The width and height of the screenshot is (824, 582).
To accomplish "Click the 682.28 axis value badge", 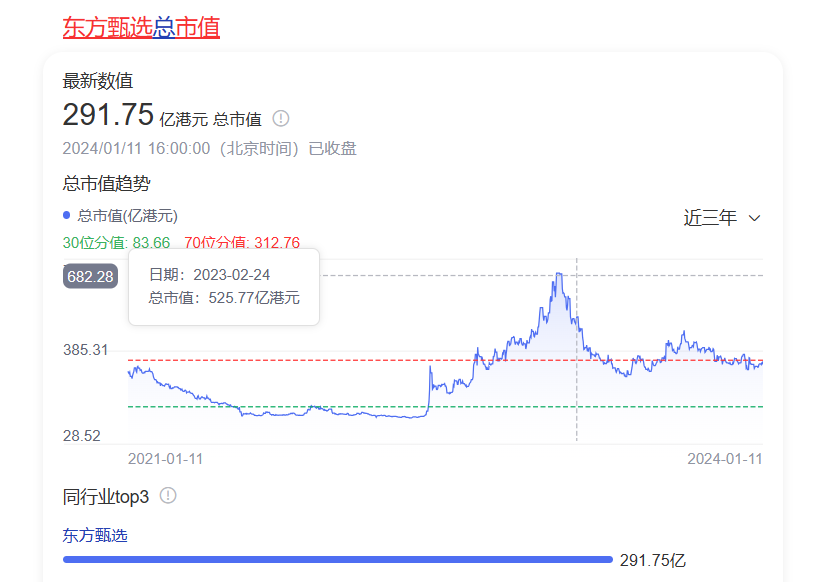I will 90,276.
